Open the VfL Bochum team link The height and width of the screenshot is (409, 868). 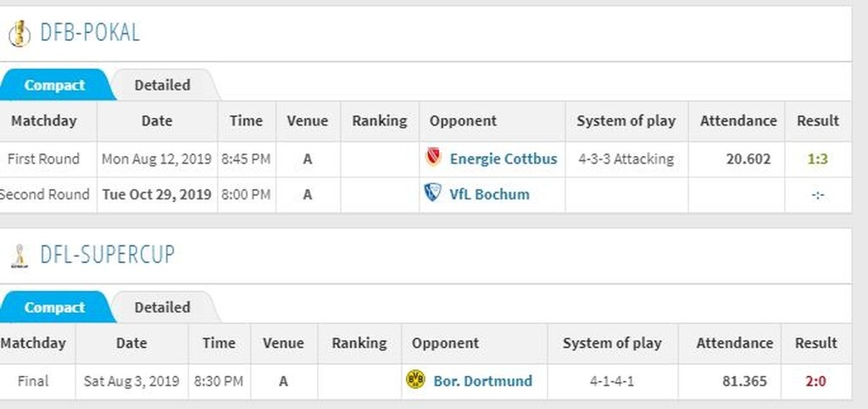coord(490,194)
